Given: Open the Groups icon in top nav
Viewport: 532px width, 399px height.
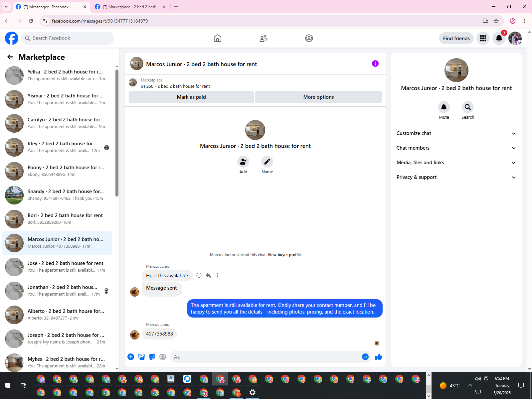Looking at the screenshot, I should coord(309,38).
